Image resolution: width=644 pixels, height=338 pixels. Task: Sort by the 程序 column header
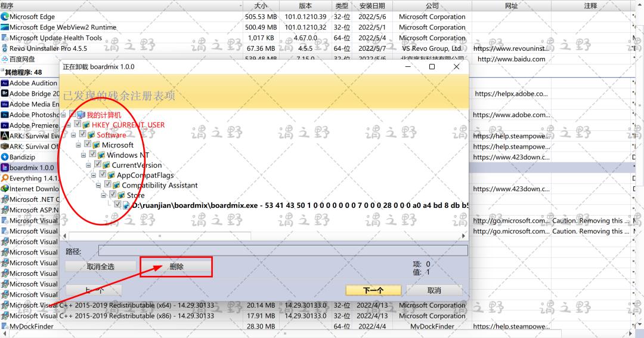(121, 6)
